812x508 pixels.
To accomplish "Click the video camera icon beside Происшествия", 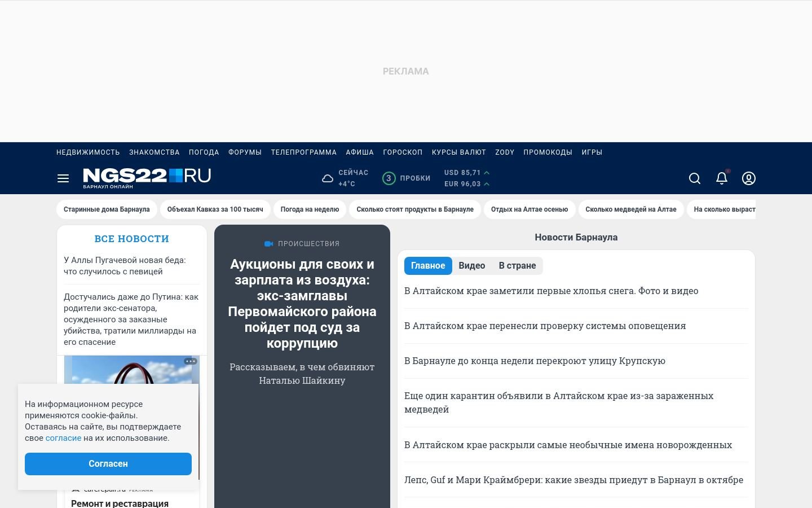I will 268,244.
